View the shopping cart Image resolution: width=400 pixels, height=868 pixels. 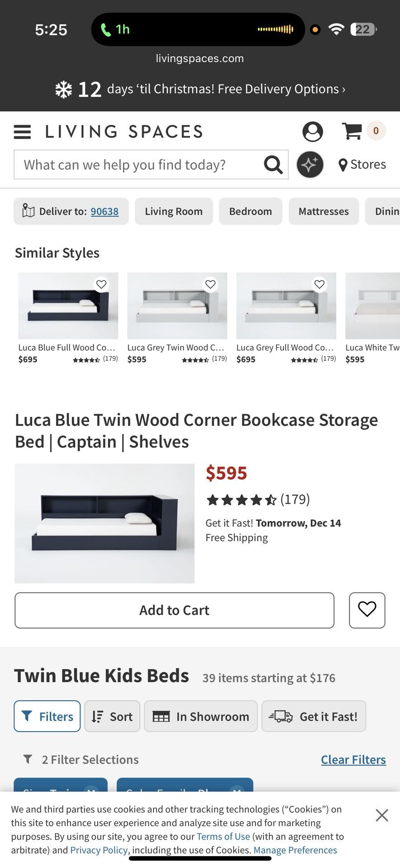tap(353, 131)
